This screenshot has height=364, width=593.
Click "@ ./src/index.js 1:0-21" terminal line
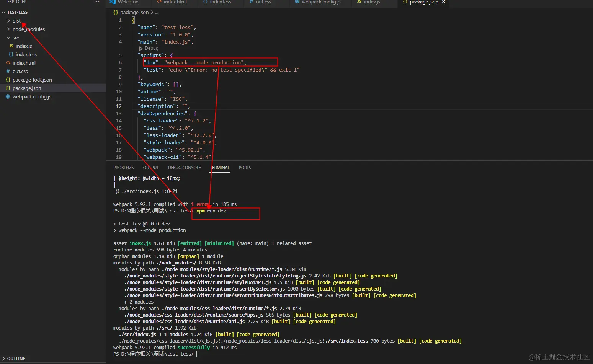(147, 191)
